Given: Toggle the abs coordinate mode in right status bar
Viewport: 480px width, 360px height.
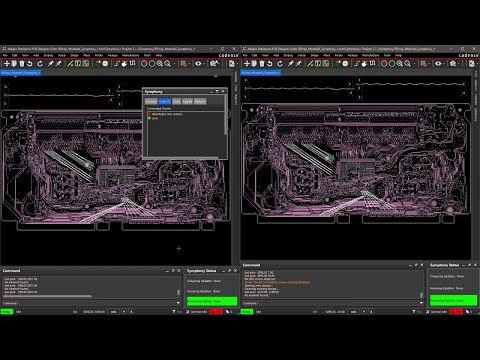Looking at the screenshot, I should (x=354, y=312).
